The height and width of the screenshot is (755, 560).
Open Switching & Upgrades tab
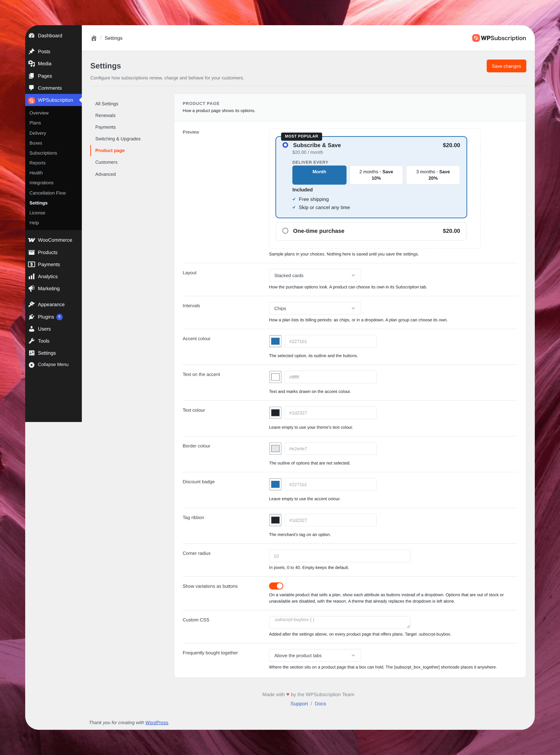tap(118, 139)
